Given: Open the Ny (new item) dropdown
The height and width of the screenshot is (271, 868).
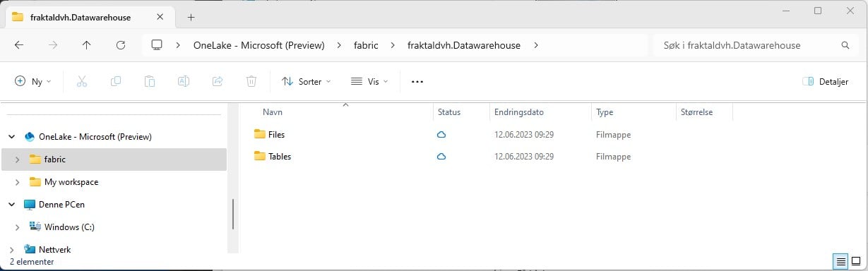Looking at the screenshot, I should [x=33, y=81].
